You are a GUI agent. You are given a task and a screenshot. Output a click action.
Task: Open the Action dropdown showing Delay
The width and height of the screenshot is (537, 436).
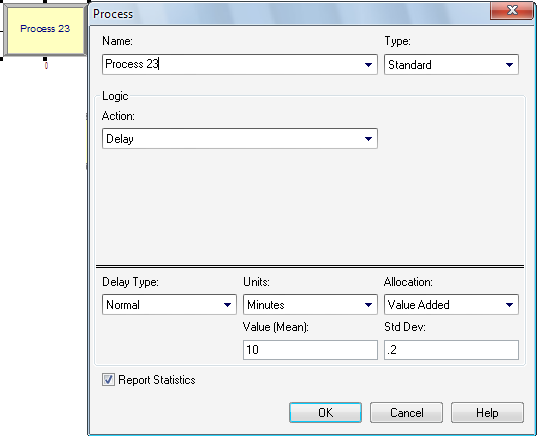pos(240,138)
